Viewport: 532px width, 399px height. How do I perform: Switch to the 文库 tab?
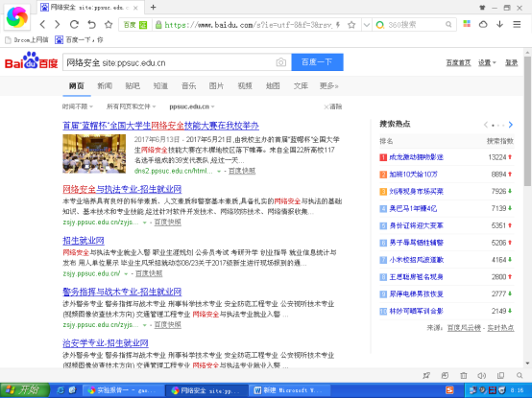[301, 85]
